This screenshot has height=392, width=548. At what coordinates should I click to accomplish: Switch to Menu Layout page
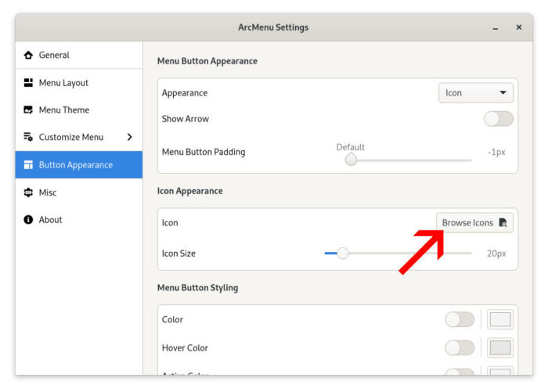[x=79, y=83]
